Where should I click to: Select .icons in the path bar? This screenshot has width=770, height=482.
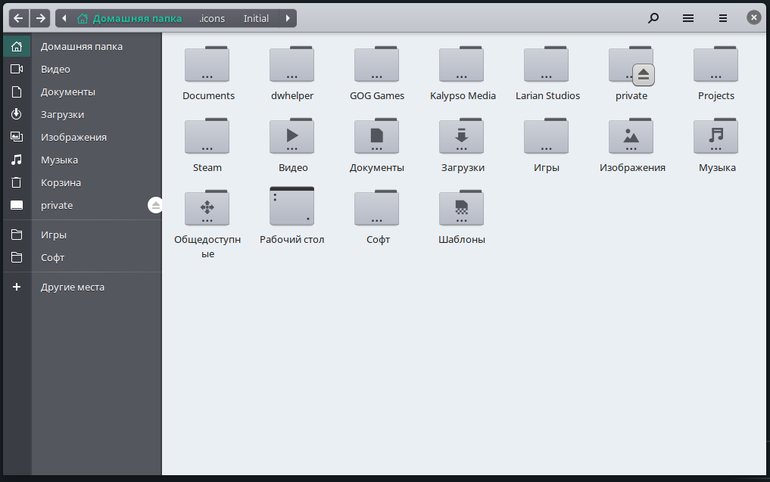212,18
